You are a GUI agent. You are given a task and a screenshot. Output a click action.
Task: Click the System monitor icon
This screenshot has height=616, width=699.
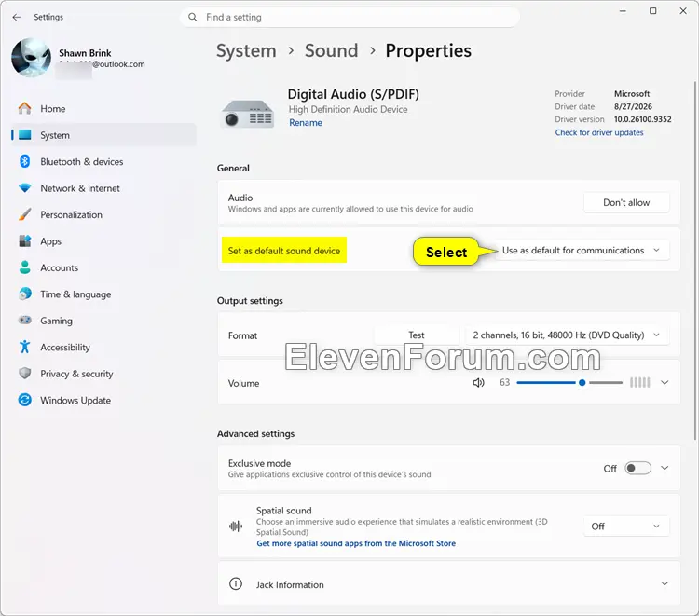pos(25,134)
